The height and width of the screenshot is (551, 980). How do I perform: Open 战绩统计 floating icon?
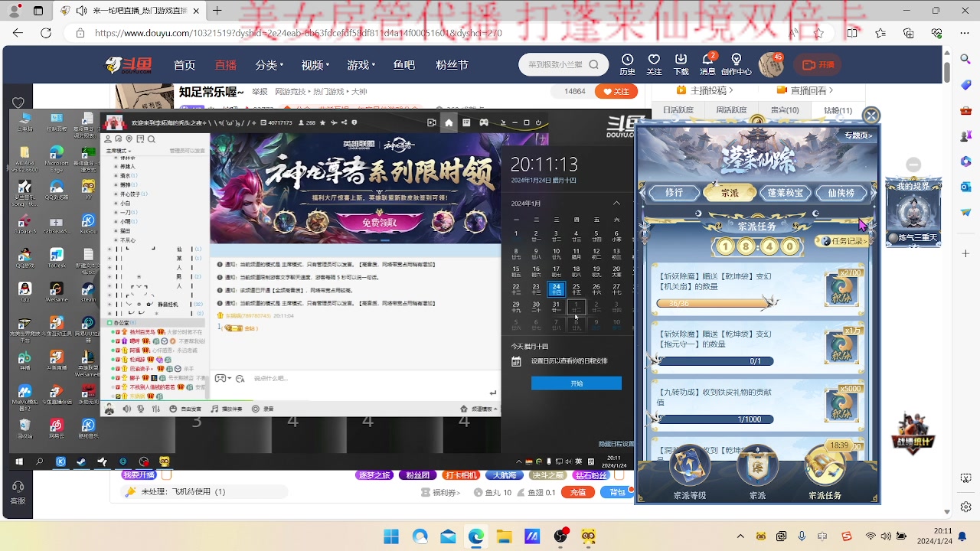[913, 432]
